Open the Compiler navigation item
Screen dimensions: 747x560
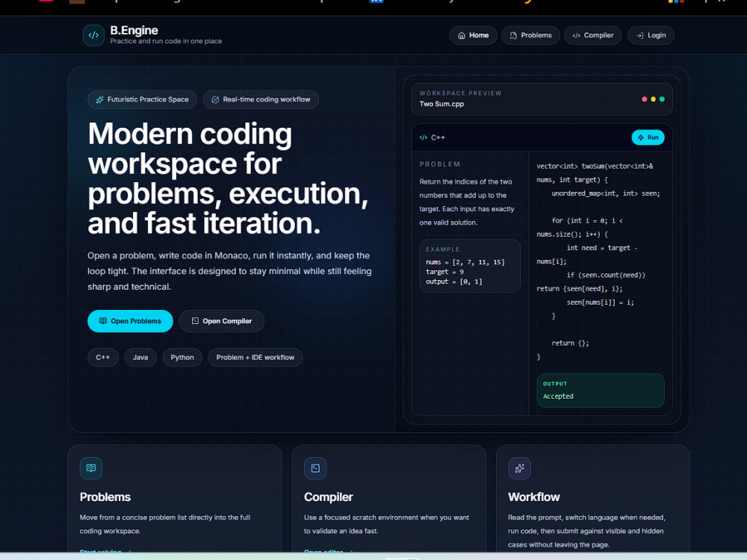pos(592,35)
